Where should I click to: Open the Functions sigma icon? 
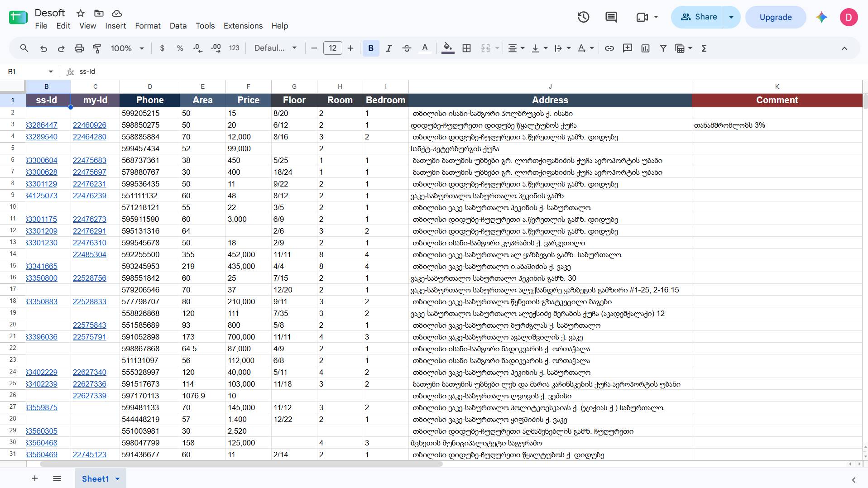704,48
